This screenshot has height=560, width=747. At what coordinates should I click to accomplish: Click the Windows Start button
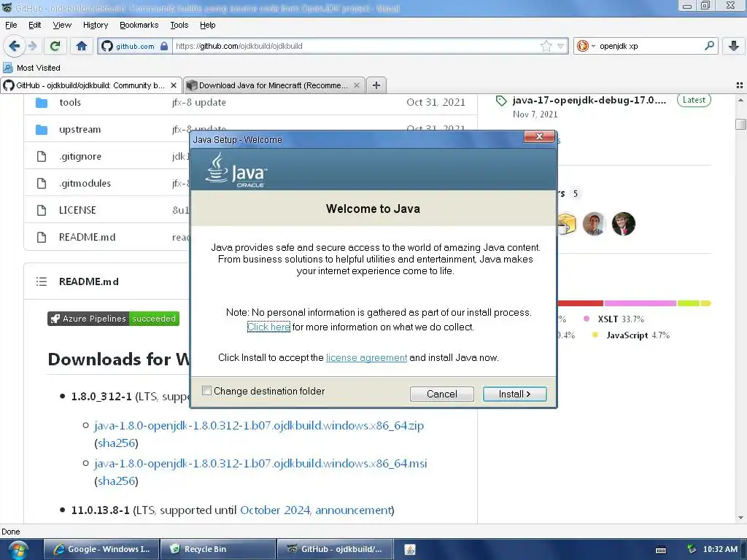18,550
